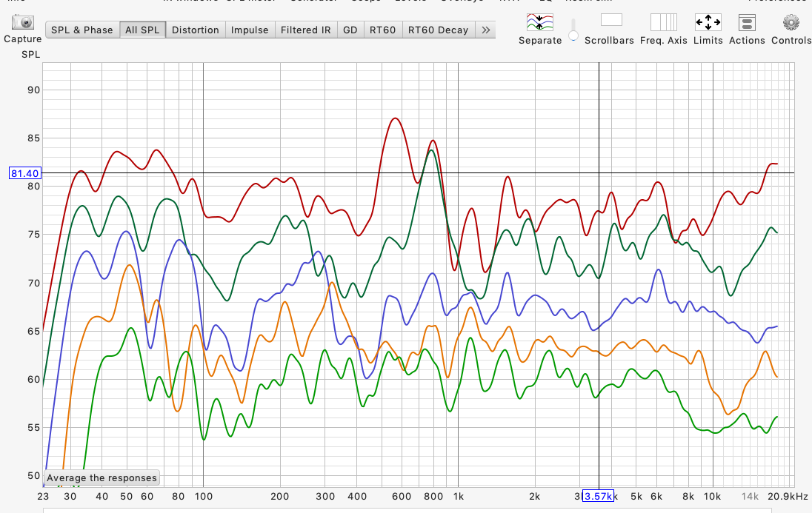Open the RT60 Decay tab

click(438, 30)
